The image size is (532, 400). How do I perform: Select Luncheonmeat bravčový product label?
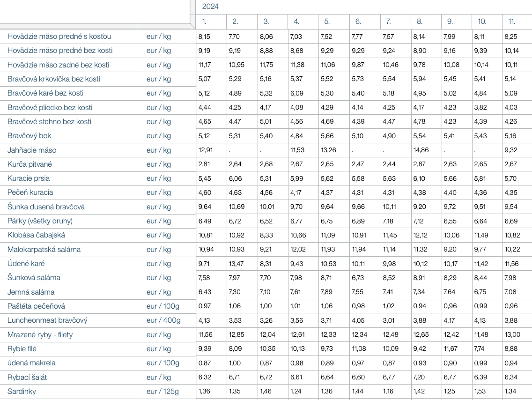tap(47, 320)
